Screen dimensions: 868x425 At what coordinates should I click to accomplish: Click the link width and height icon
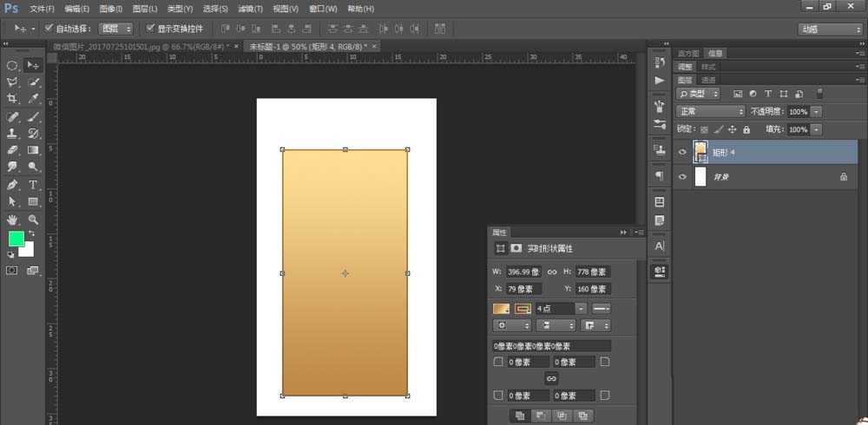click(x=552, y=272)
